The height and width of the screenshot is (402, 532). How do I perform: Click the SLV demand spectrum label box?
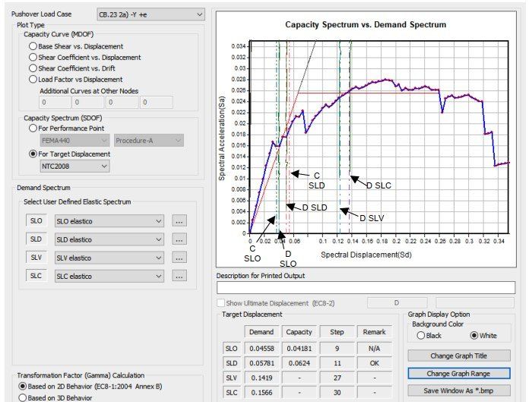coord(36,257)
